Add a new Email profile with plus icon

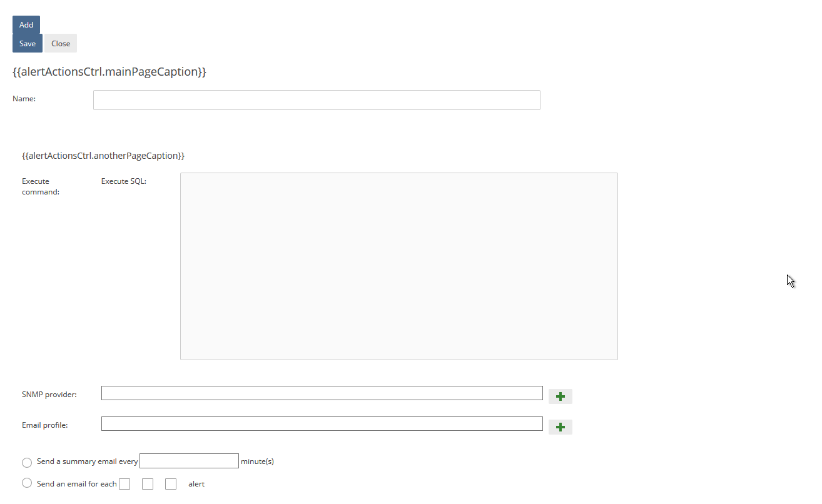coord(561,427)
